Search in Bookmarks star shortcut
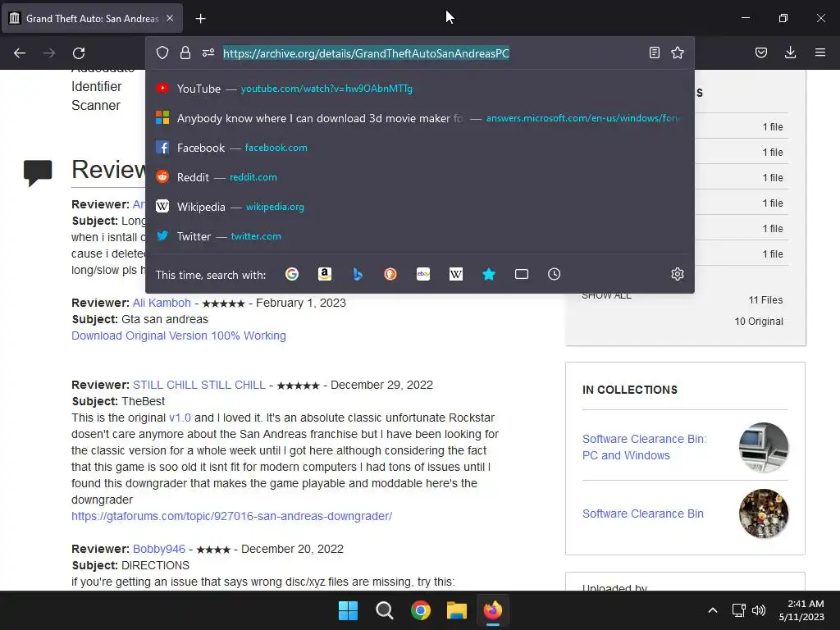 pos(489,274)
